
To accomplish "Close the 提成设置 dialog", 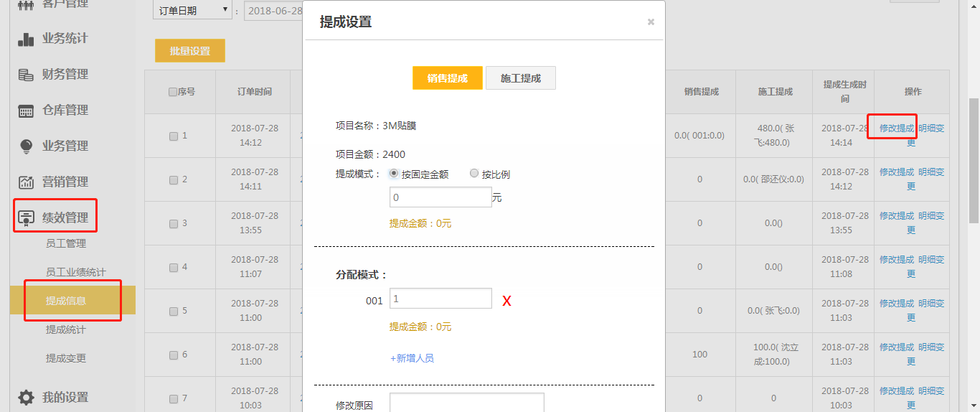I will [x=651, y=22].
